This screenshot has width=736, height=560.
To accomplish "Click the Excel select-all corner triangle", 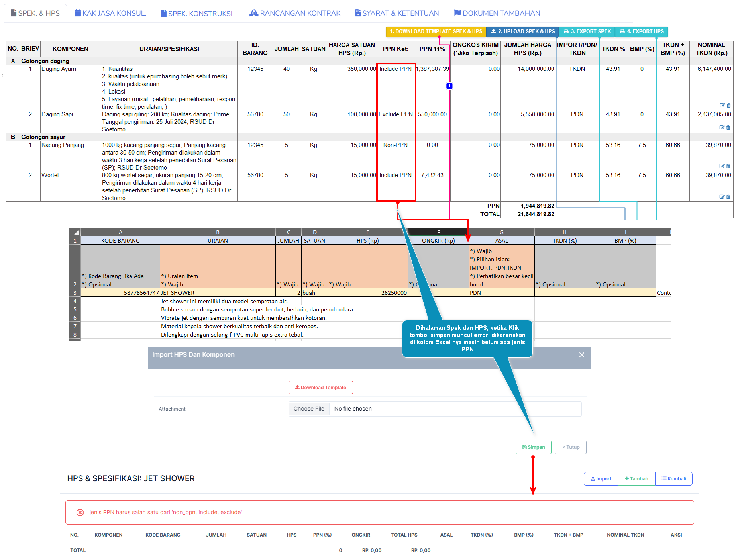I will pyautogui.click(x=75, y=232).
